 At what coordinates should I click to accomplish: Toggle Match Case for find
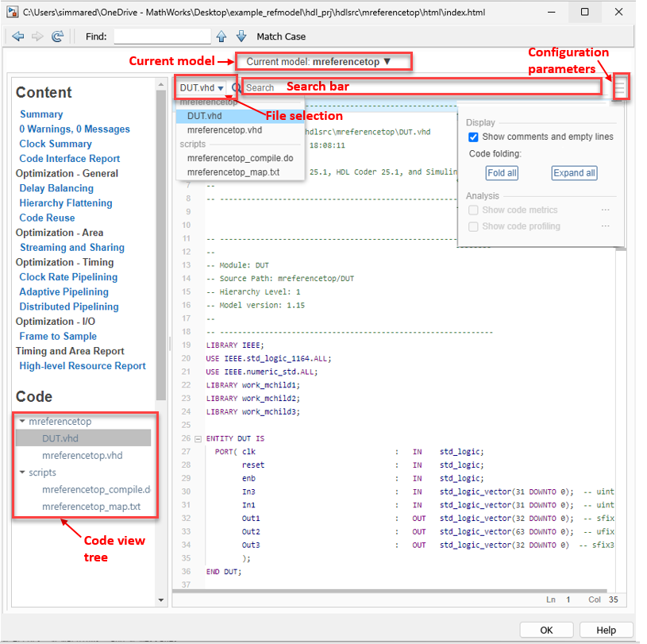tap(281, 36)
